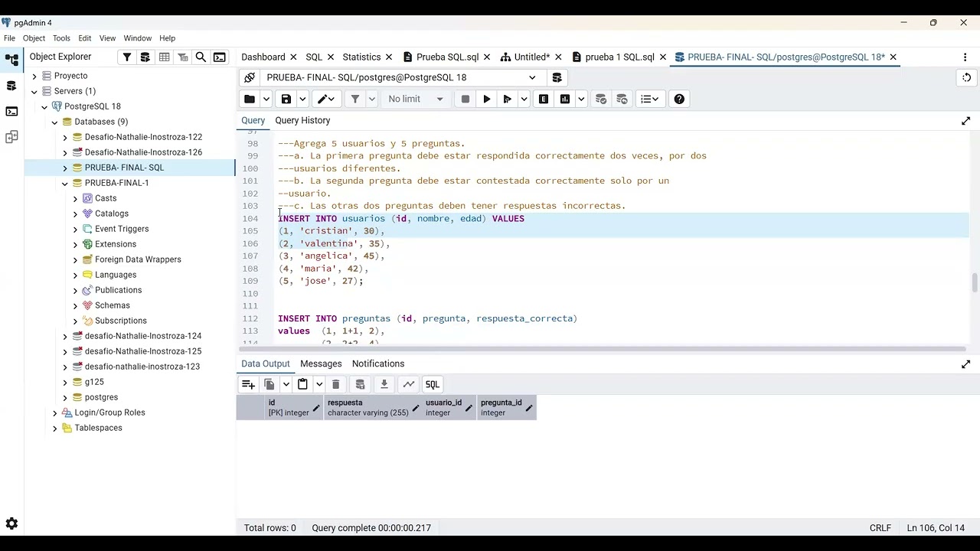
Task: Switch to Notifications tab
Action: click(378, 364)
